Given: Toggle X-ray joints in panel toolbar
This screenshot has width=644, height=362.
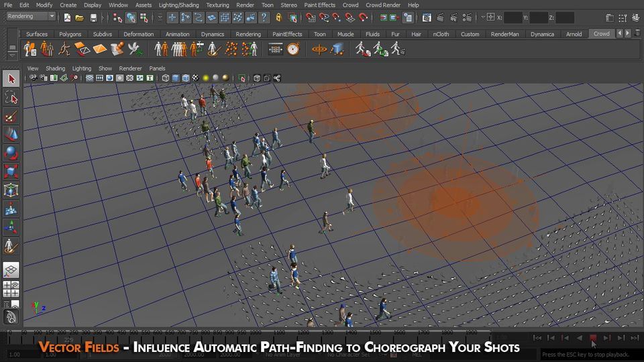Looking at the screenshot, I should 277,78.
